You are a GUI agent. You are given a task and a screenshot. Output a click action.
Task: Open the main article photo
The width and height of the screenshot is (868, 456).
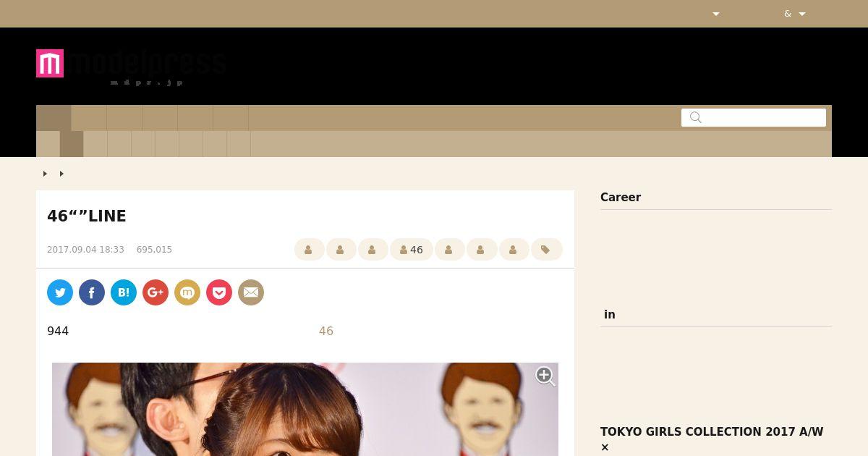305,409
